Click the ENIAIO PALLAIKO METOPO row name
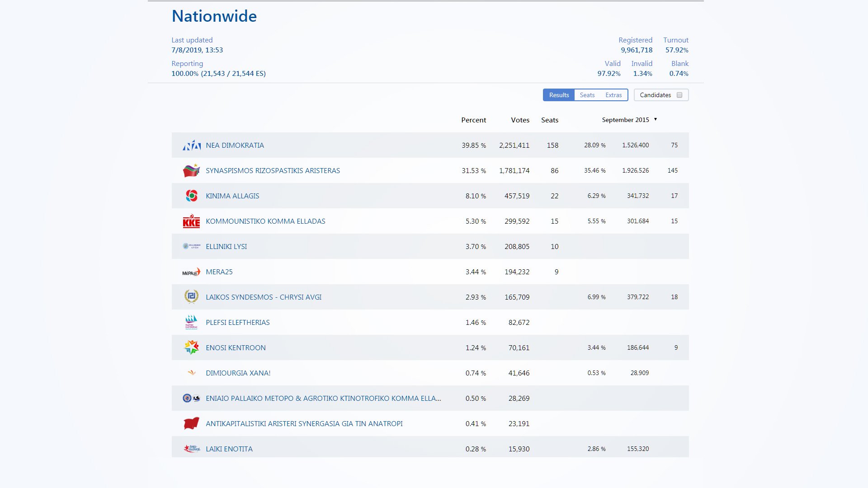Viewport: 868px width, 488px height. [x=323, y=399]
